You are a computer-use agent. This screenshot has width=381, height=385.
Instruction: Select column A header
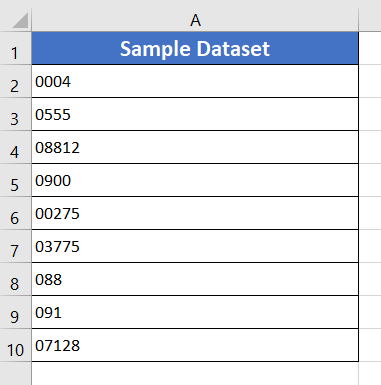195,20
